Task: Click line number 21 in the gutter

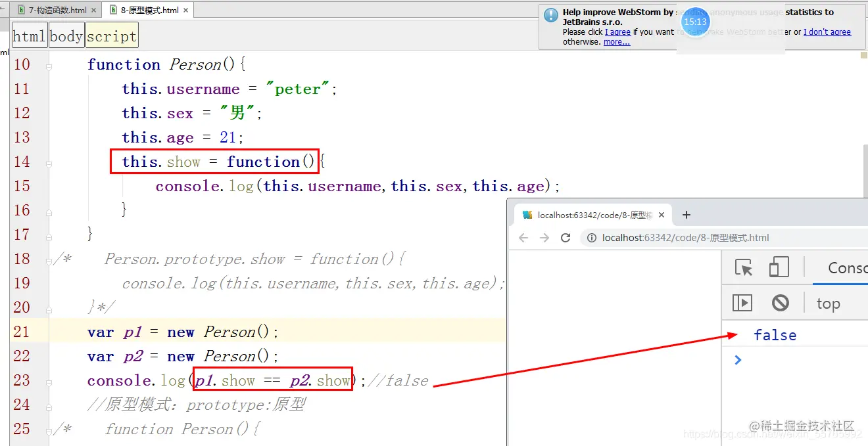Action: point(22,332)
